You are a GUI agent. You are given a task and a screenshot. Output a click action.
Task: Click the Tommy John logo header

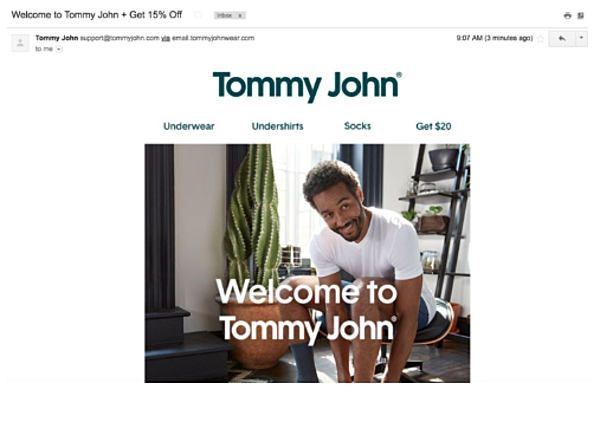pos(307,86)
